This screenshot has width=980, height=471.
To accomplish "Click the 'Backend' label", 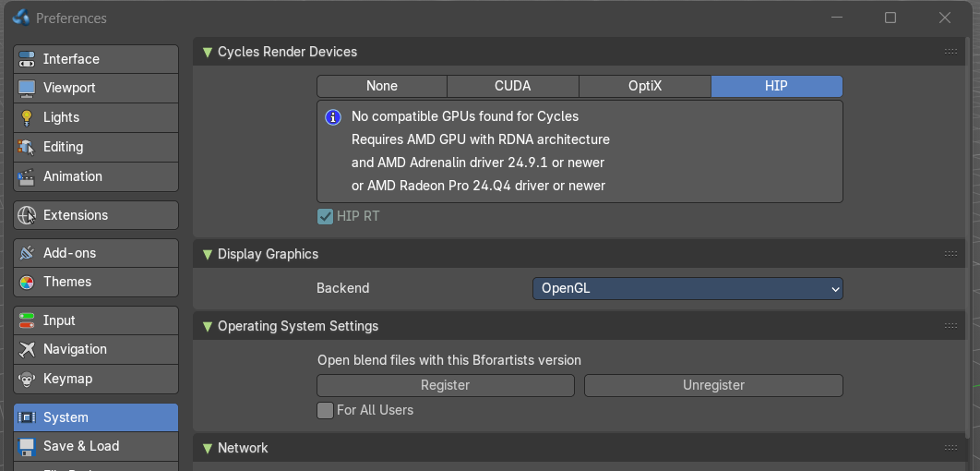I will (343, 288).
